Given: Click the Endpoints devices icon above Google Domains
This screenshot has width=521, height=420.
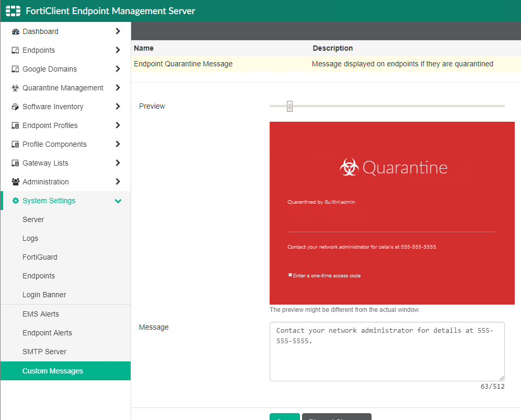Looking at the screenshot, I should 15,50.
